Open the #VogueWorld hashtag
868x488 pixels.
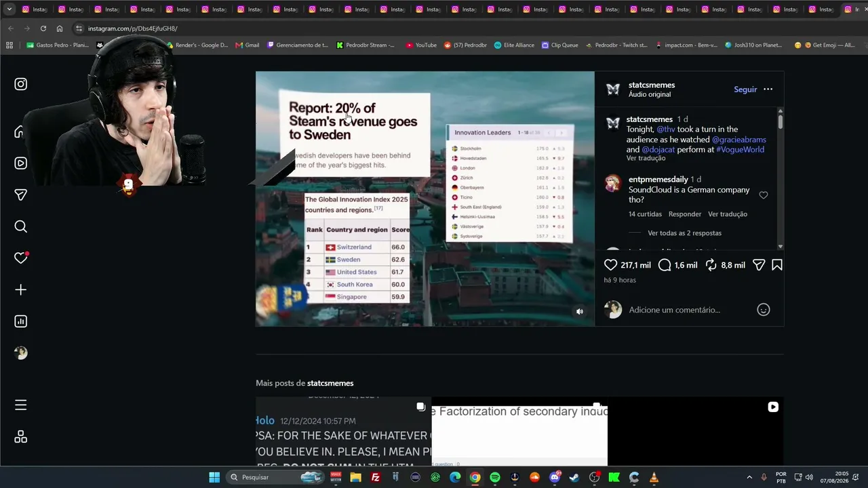[740, 150]
